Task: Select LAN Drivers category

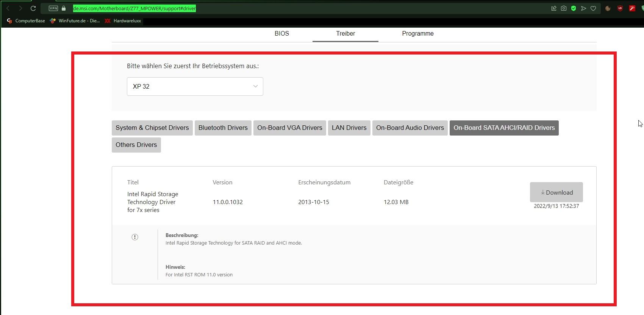Action: point(349,128)
